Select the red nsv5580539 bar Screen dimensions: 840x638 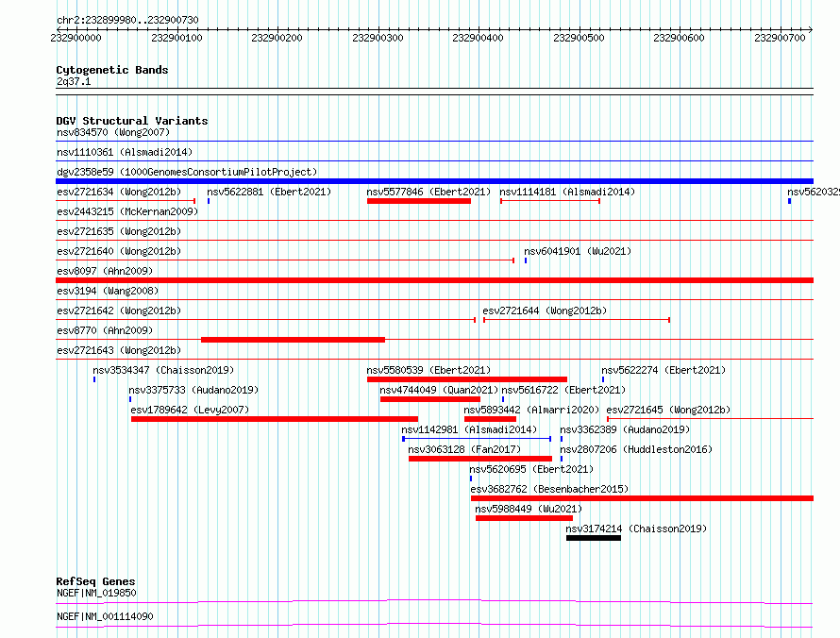[467, 379]
